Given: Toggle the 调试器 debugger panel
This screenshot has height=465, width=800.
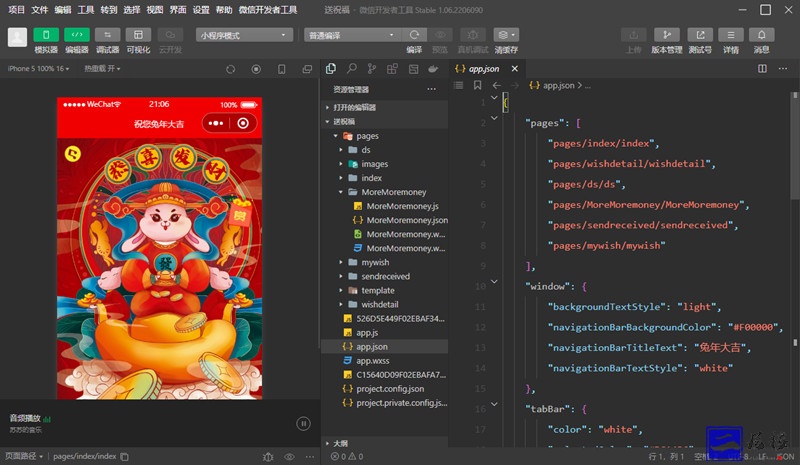Looking at the screenshot, I should pyautogui.click(x=108, y=35).
